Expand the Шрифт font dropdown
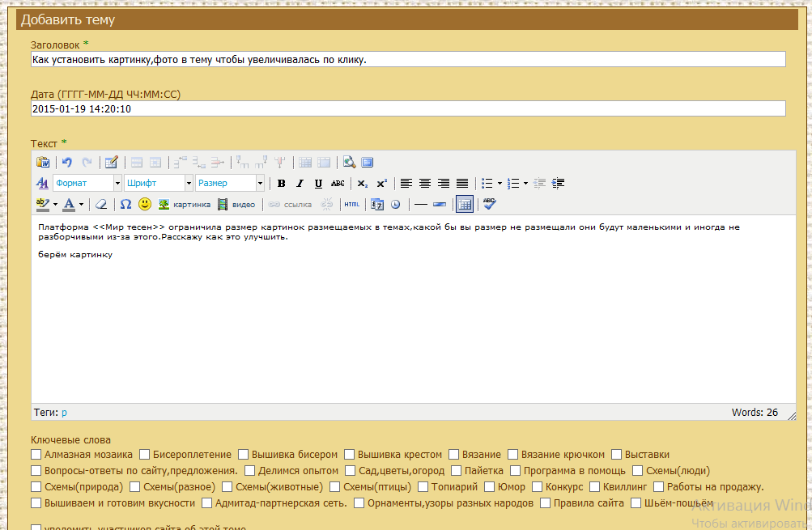812x530 pixels. pos(159,183)
